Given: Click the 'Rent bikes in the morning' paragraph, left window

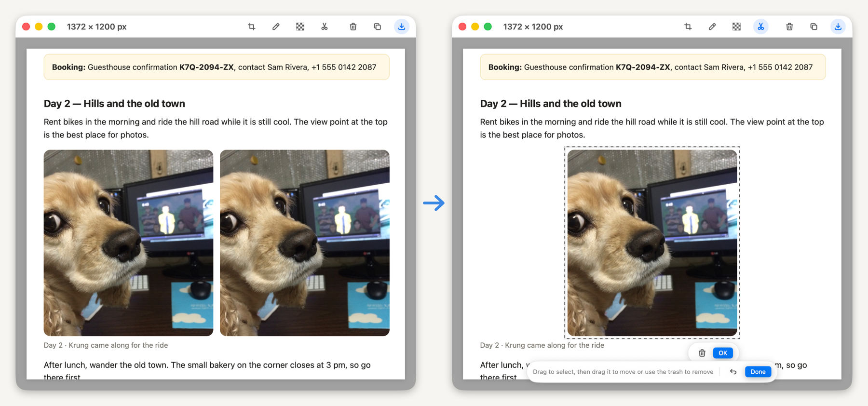Looking at the screenshot, I should click(216, 128).
